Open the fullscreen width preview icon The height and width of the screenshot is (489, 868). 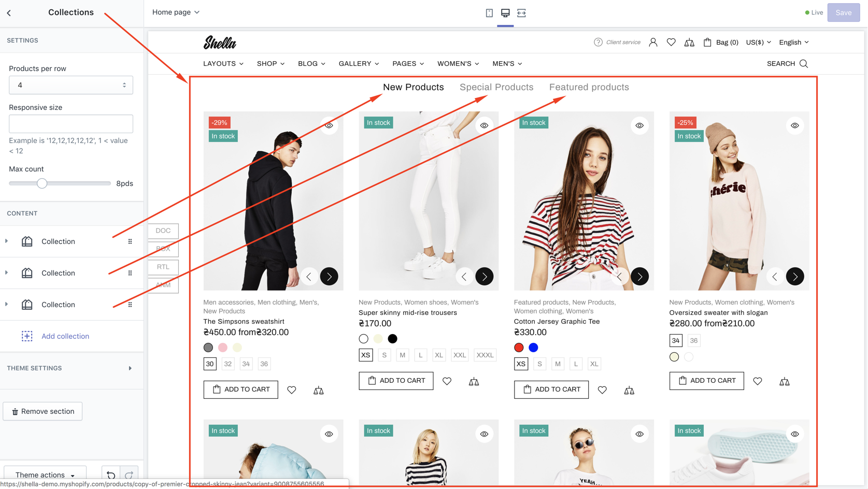pyautogui.click(x=521, y=13)
